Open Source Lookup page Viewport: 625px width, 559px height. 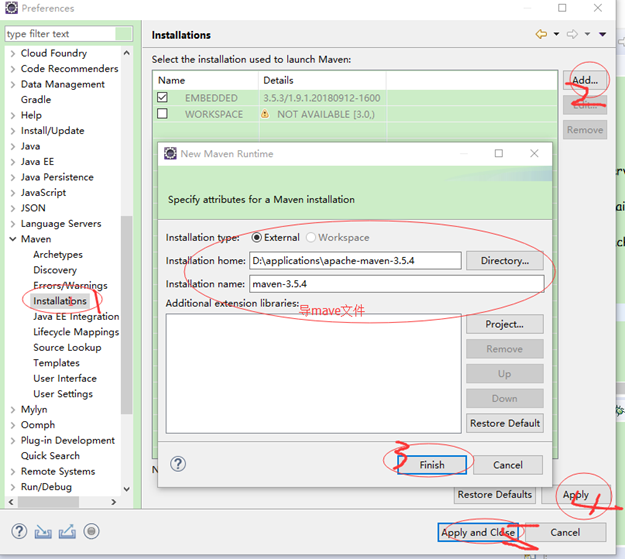(x=67, y=347)
